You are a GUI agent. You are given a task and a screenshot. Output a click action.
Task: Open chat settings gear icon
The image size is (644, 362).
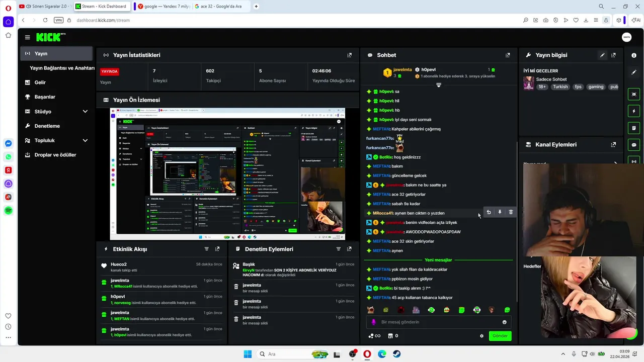(x=481, y=336)
